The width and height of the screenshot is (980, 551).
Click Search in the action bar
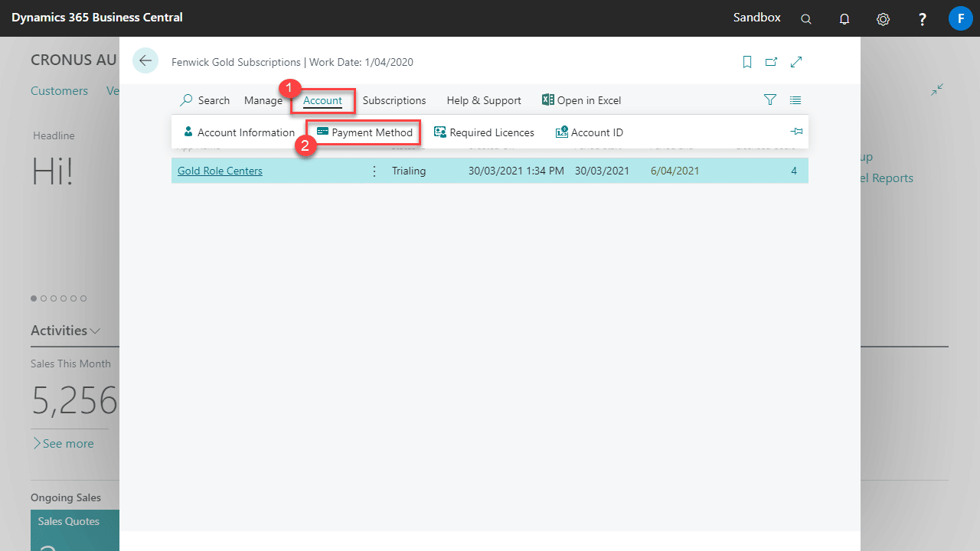pyautogui.click(x=205, y=100)
